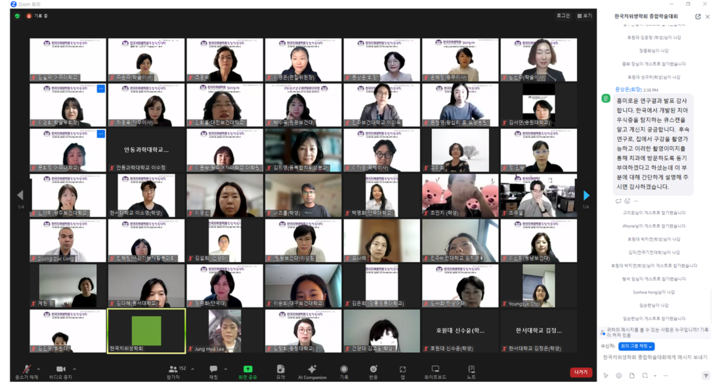Select the green 한국치위생학회 participant tile
The width and height of the screenshot is (720, 389).
pyautogui.click(x=146, y=331)
